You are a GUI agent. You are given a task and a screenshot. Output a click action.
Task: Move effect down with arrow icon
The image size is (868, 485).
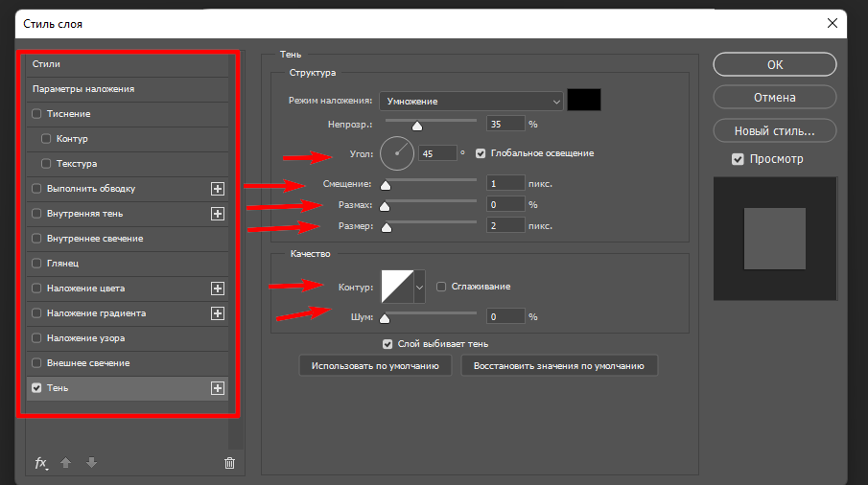pyautogui.click(x=92, y=462)
